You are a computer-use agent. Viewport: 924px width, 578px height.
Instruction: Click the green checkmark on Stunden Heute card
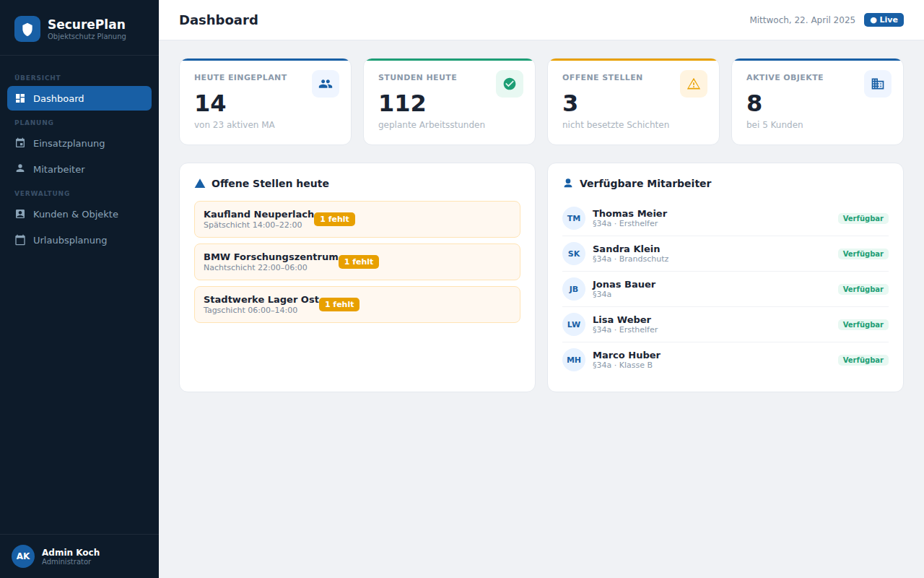click(509, 84)
